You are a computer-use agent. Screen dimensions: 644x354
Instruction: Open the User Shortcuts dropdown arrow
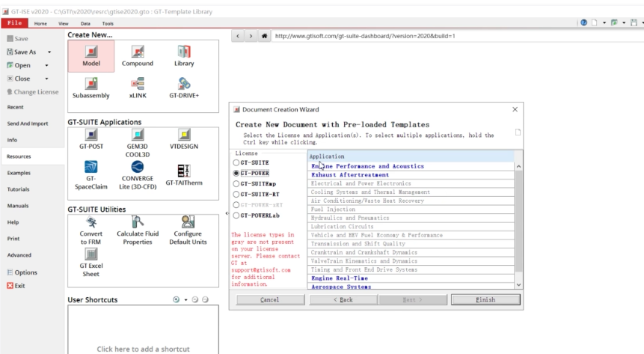coord(185,299)
